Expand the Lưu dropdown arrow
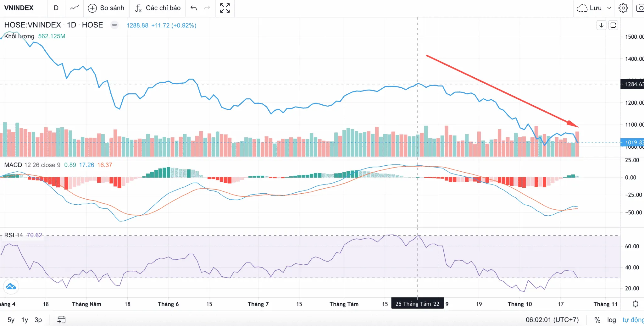The image size is (644, 326). point(609,8)
